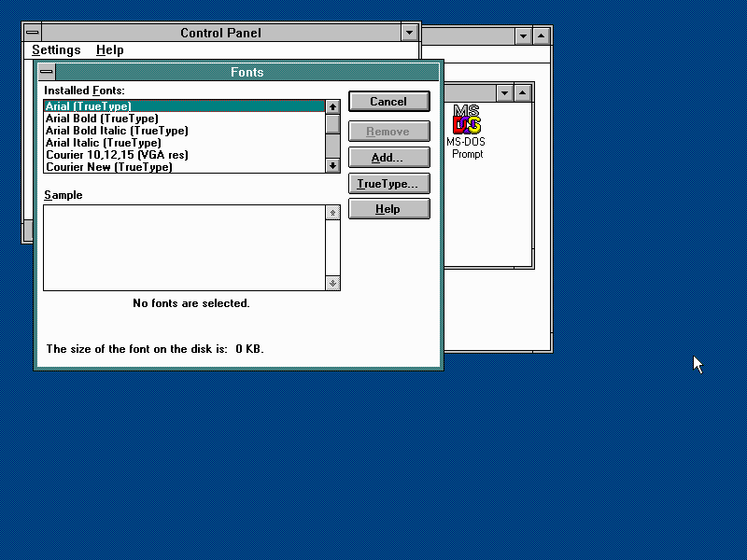The height and width of the screenshot is (560, 747).
Task: Select Courier 10,12,15 (VGA res) font
Action: coord(117,155)
